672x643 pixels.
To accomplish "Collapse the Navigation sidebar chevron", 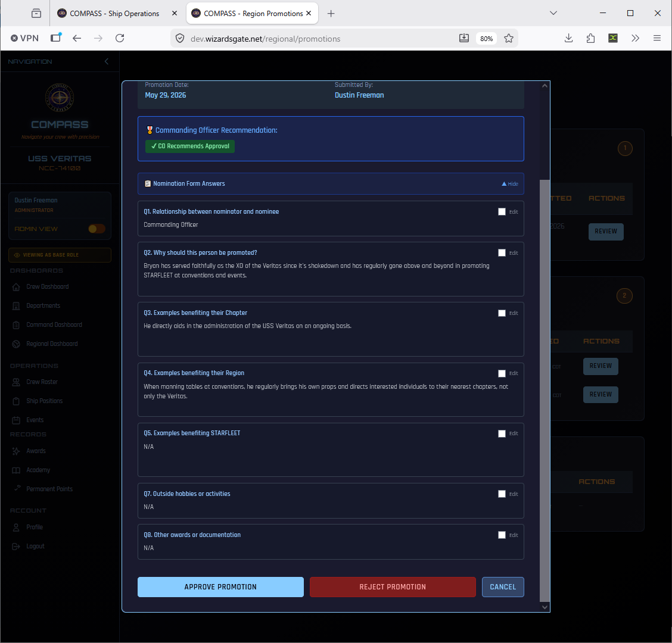I will click(x=106, y=61).
